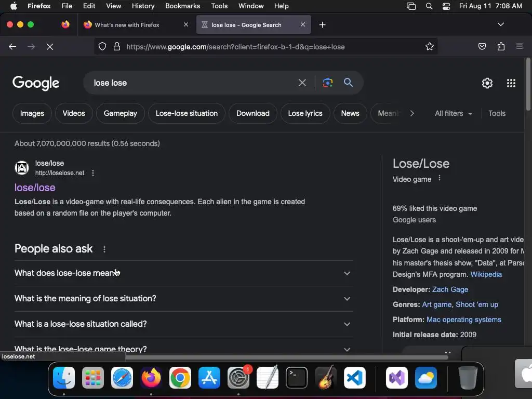Expand What does lose-lose mean question
Viewport: 532px width, 399px height.
tap(183, 273)
